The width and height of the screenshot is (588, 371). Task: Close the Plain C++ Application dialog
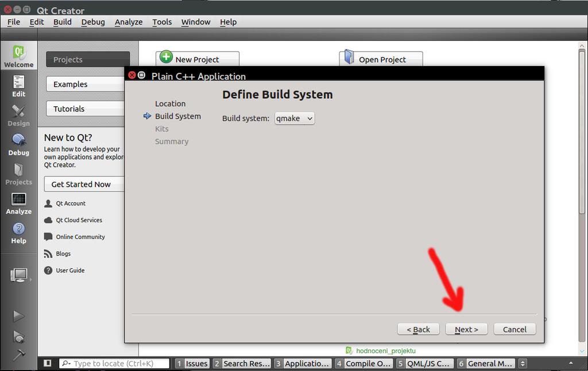tap(132, 75)
